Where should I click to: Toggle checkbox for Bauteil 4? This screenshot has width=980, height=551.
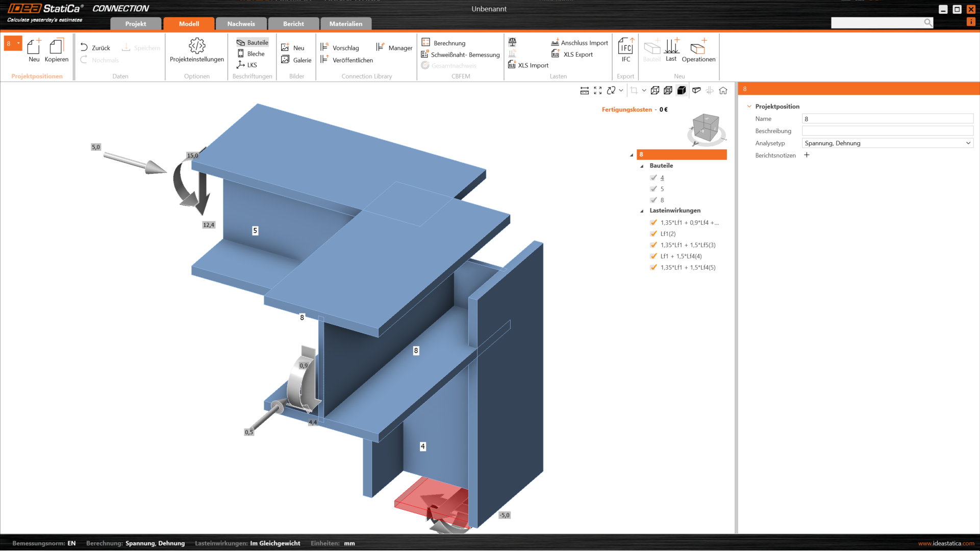[x=654, y=177]
